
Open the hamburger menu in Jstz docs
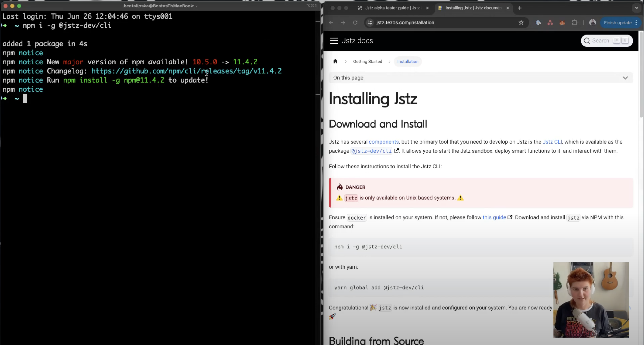point(334,41)
